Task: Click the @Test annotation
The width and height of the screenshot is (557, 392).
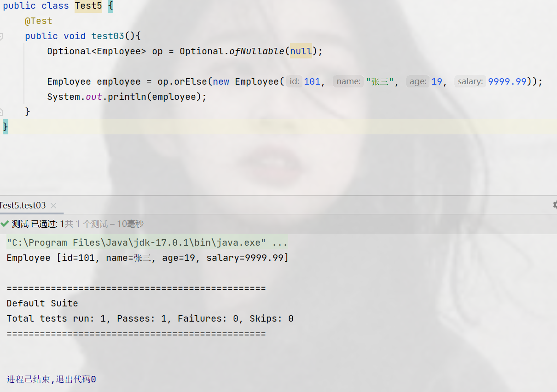Action: [x=39, y=21]
